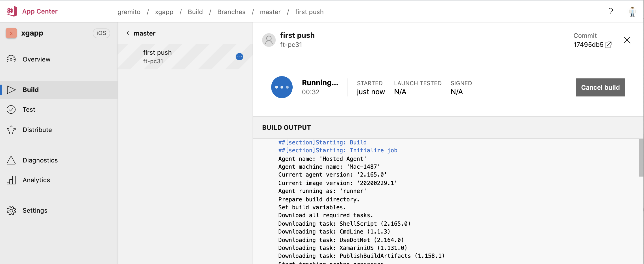Click log line 'Prepare build directory.'

tap(319, 199)
